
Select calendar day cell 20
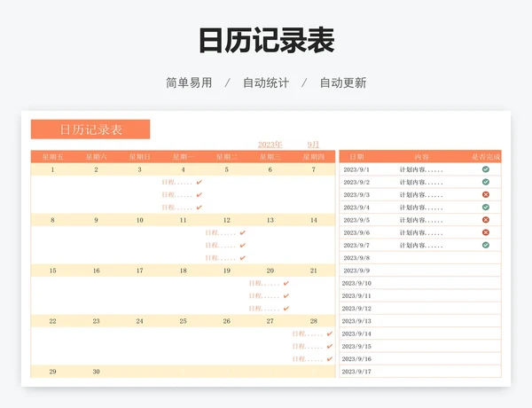270,271
